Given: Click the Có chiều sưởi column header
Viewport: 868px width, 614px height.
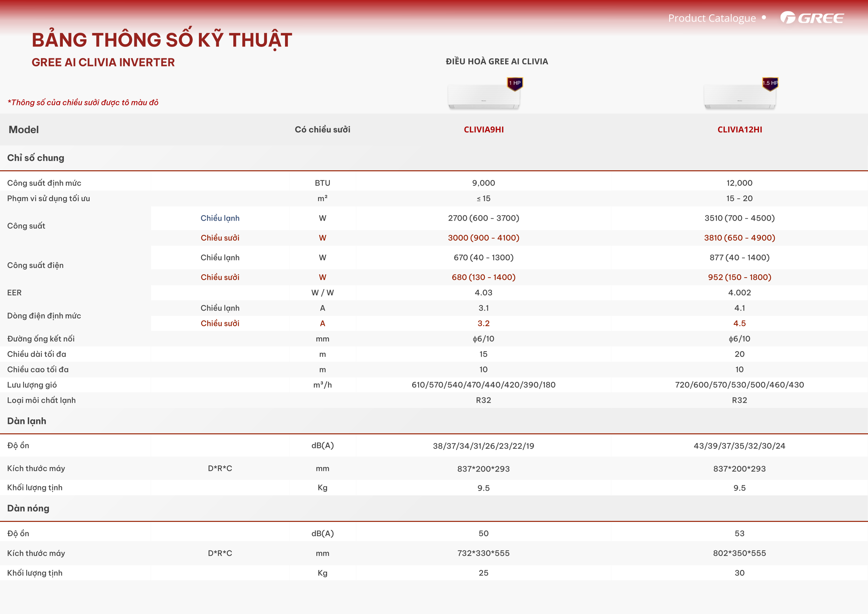Looking at the screenshot, I should click(323, 129).
